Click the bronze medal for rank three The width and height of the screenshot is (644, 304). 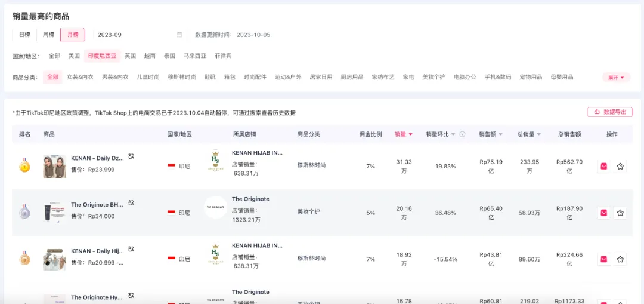[24, 259]
